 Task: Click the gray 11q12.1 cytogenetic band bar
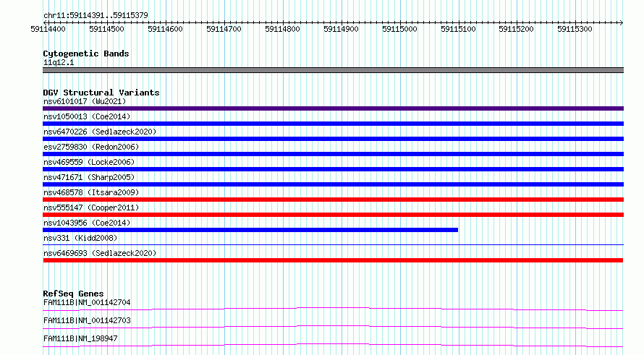[333, 70]
